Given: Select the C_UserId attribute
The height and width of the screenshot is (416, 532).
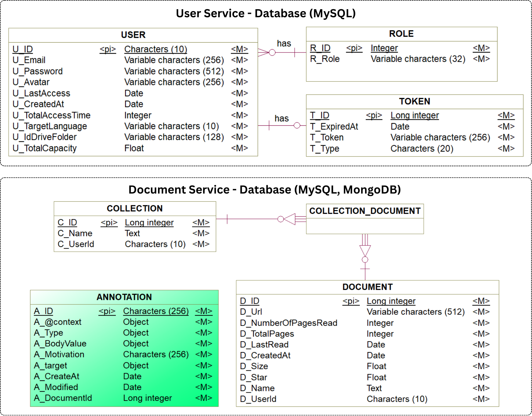Looking at the screenshot, I should pos(76,244).
